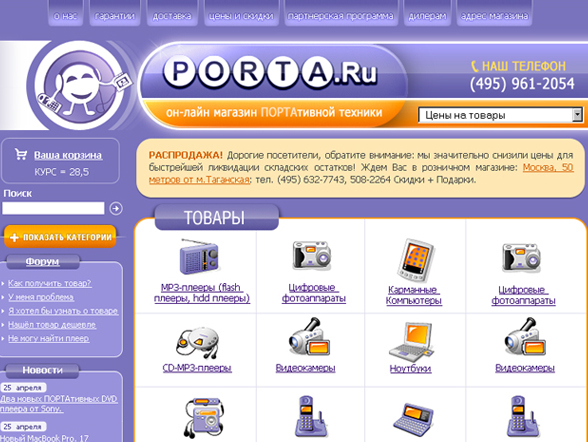
Task: Open the У меня проблема link
Action: 41,297
